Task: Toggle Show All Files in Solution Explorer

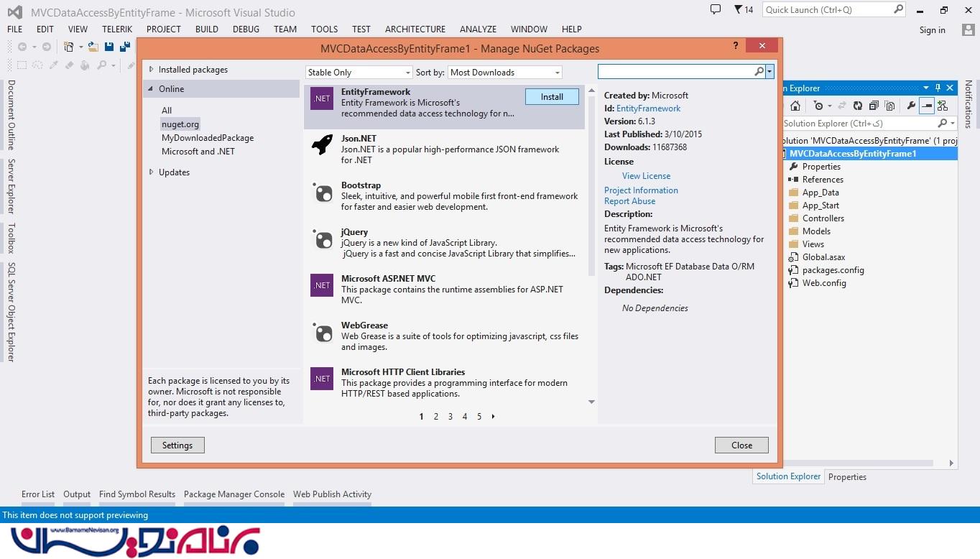Action: tap(889, 106)
